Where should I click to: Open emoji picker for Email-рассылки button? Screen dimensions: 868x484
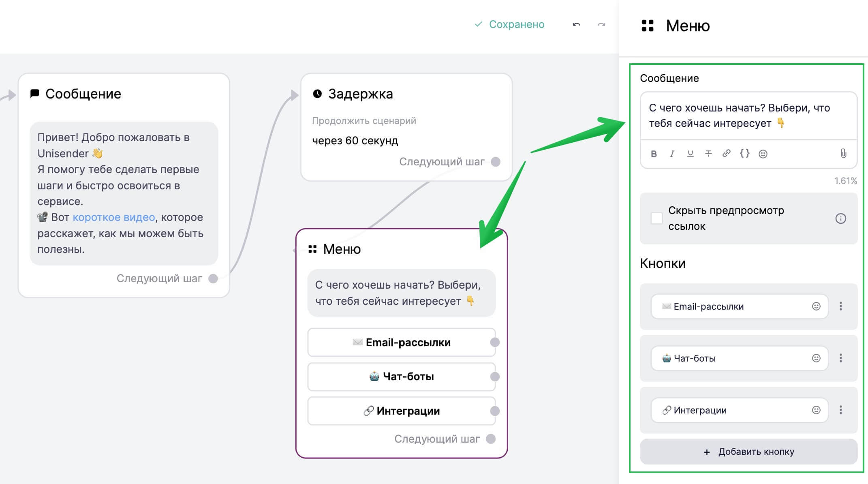(816, 306)
